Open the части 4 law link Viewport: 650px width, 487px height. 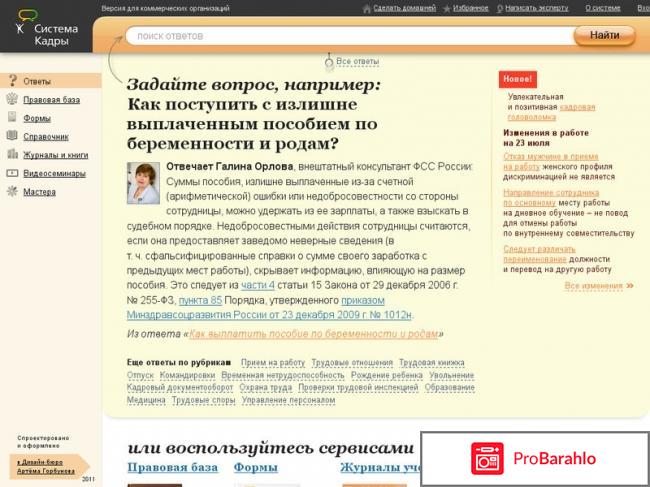tap(258, 285)
